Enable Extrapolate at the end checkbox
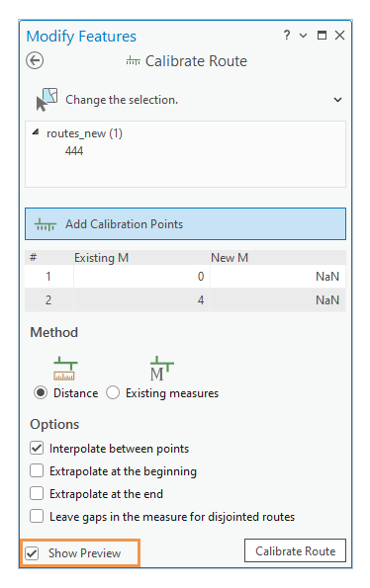The width and height of the screenshot is (370, 588). click(37, 493)
